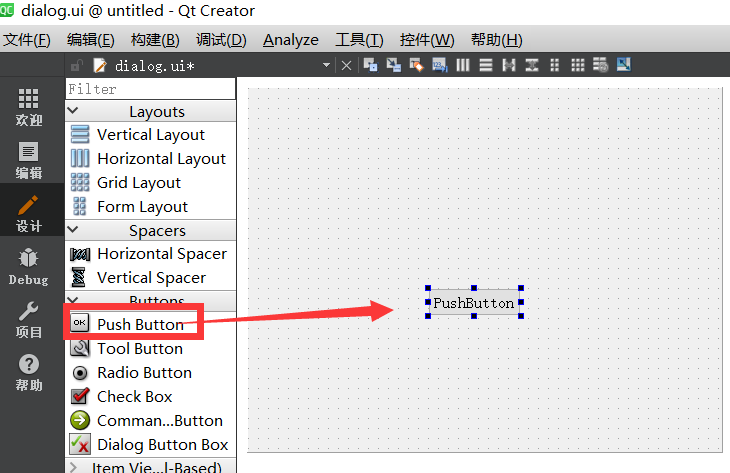Switch to Edit Signals/Slots mode
This screenshot has width=730, height=473.
(x=393, y=65)
